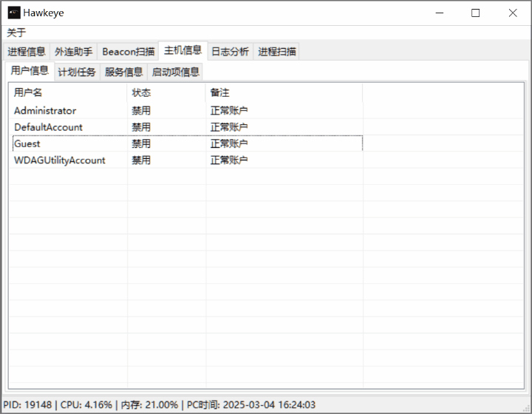The height and width of the screenshot is (414, 532).
Task: Click 正常账户 note in Administrator row
Action: click(x=229, y=110)
